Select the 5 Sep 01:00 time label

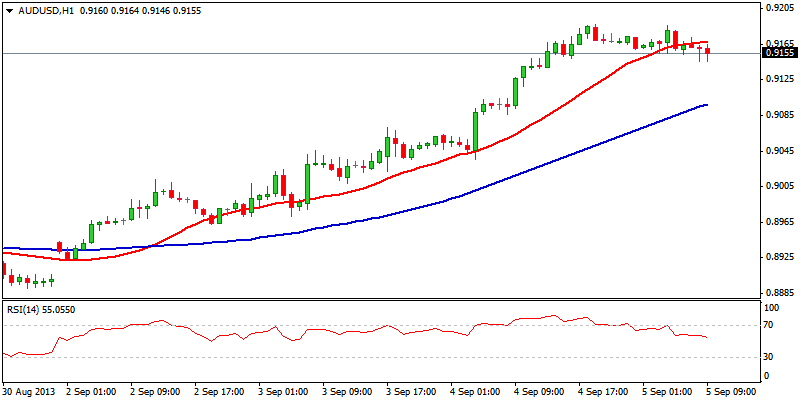tap(667, 392)
